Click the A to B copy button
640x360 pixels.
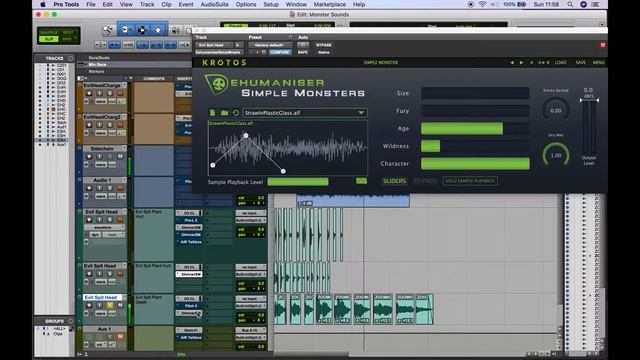(544, 62)
